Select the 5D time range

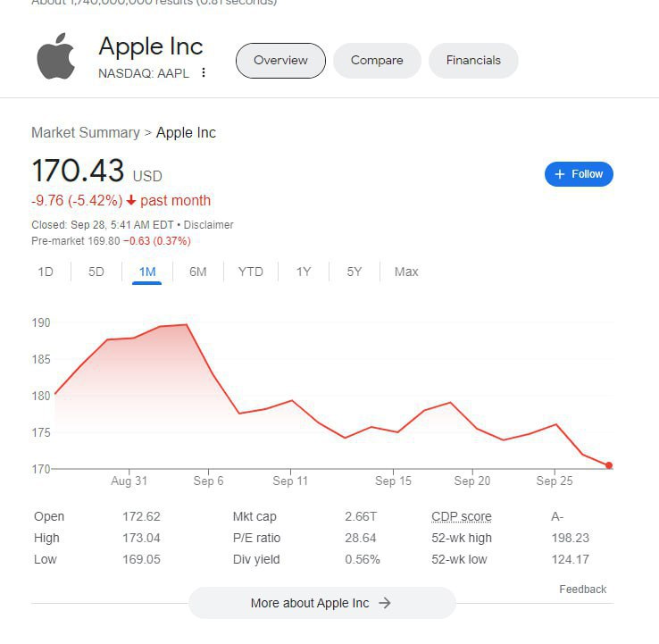pyautogui.click(x=96, y=272)
